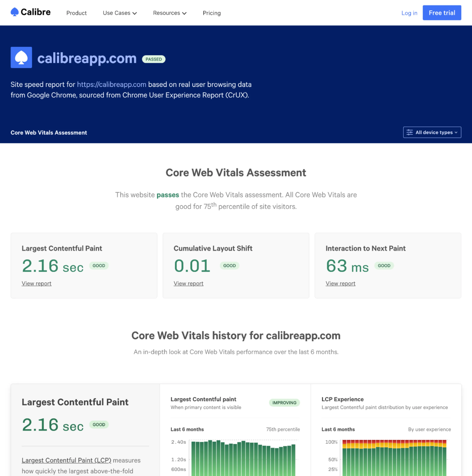The height and width of the screenshot is (476, 472).
Task: View report for Largest Contentful Paint
Action: point(37,283)
